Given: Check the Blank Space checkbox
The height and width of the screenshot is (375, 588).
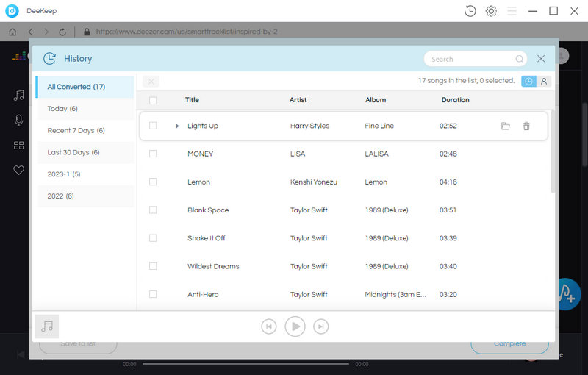Looking at the screenshot, I should coord(153,210).
